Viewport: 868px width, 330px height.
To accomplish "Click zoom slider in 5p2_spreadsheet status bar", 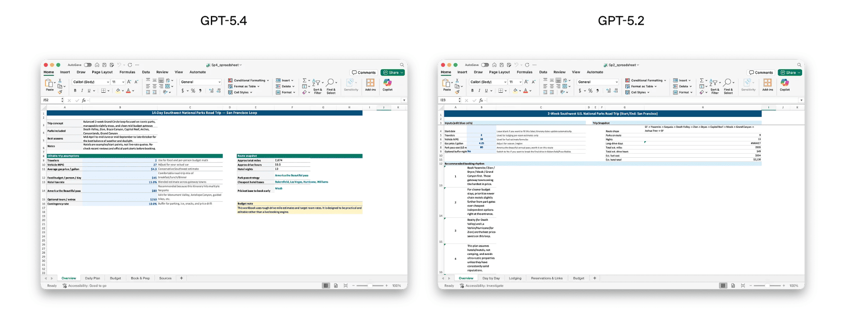I will (x=767, y=286).
